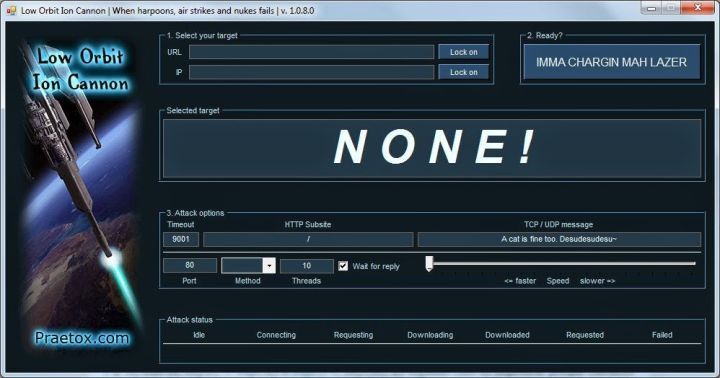Focus the URL target input field
This screenshot has height=378, width=720.
311,52
